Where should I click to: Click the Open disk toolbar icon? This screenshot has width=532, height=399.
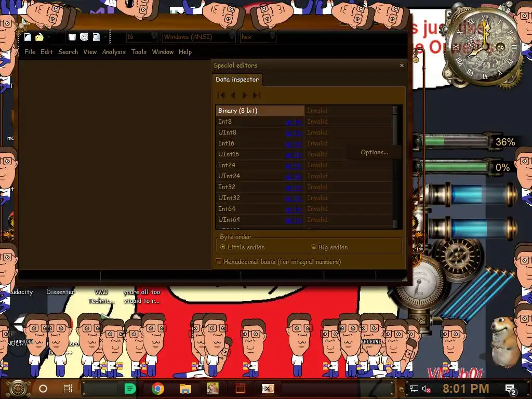84,37
